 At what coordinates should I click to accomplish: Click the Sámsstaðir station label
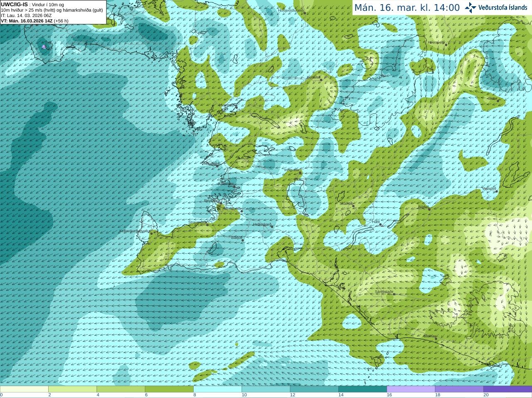[x=384, y=292]
